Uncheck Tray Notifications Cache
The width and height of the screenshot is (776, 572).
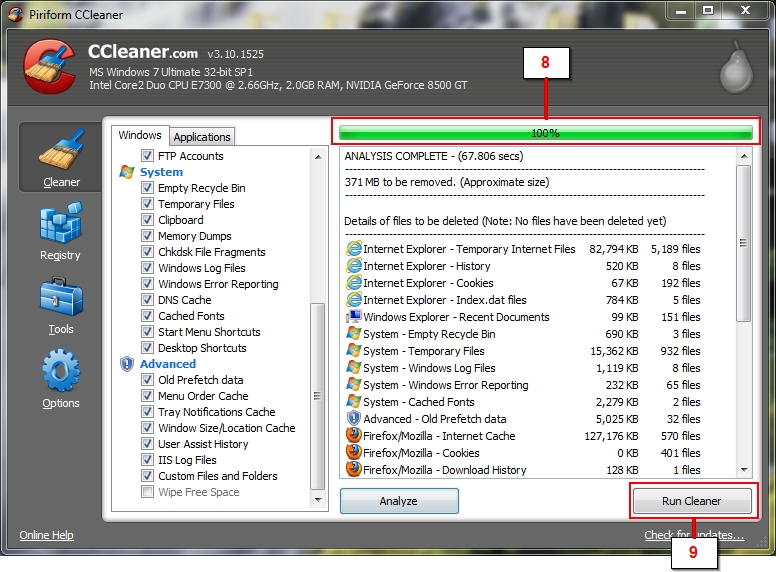click(x=147, y=411)
